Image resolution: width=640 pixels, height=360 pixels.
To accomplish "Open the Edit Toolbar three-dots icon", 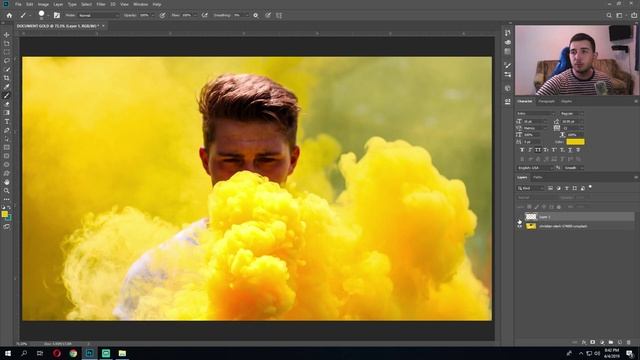I will point(7,200).
